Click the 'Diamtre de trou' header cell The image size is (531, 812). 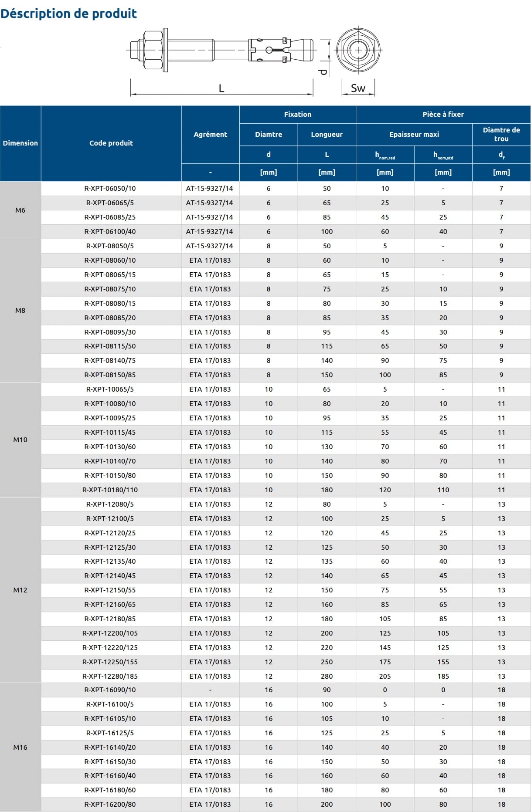pyautogui.click(x=501, y=134)
